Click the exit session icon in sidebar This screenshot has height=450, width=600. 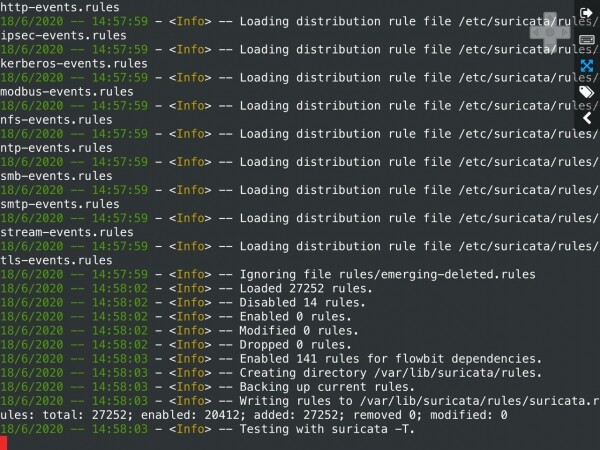587,12
